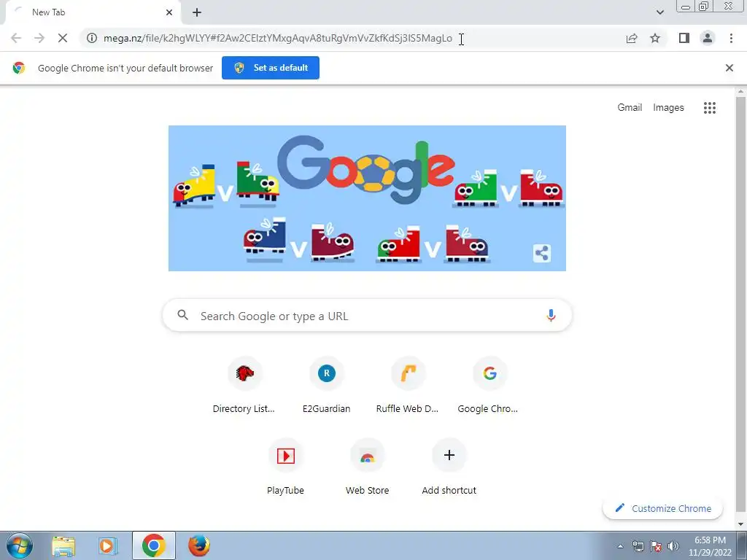747x560 pixels.
Task: Open the Action Center flag icon
Action: pos(656,546)
